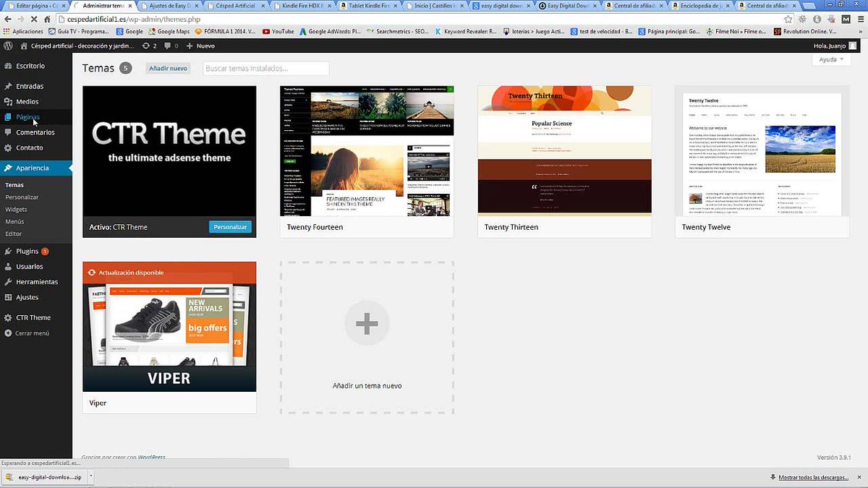Open the YouTube bookmark
Screen dimensions: 868x488
(278, 32)
